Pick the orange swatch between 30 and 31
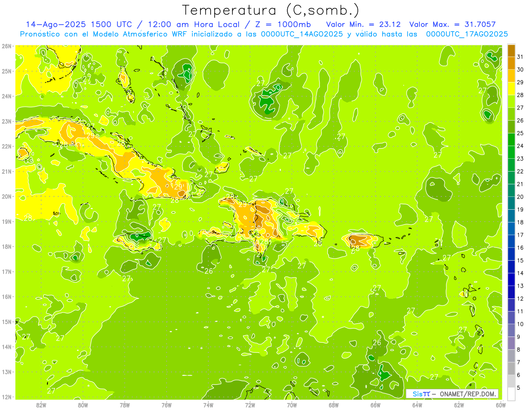Viewport: 532px width, 411px height. click(511, 63)
